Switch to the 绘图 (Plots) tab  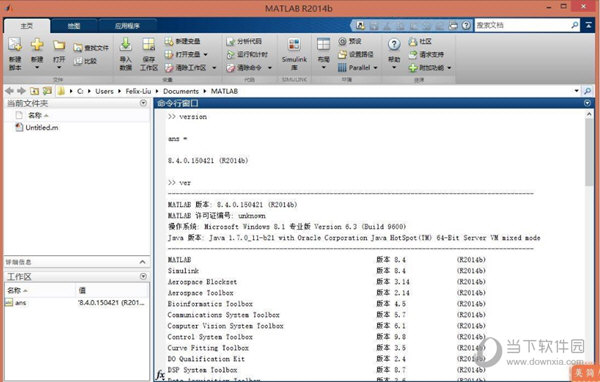tap(74, 26)
